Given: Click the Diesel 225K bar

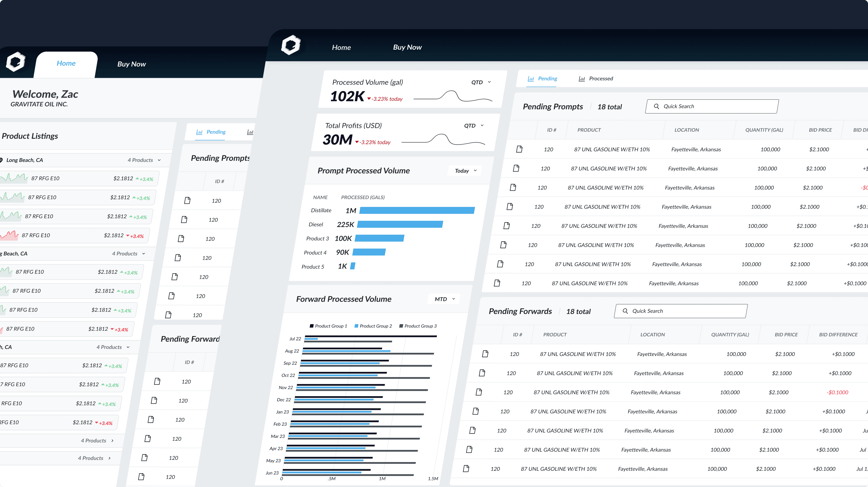Looking at the screenshot, I should 400,224.
